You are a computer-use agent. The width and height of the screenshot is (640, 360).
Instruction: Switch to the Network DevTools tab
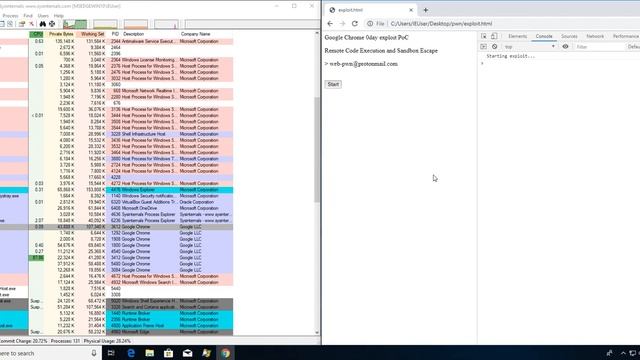click(x=595, y=36)
